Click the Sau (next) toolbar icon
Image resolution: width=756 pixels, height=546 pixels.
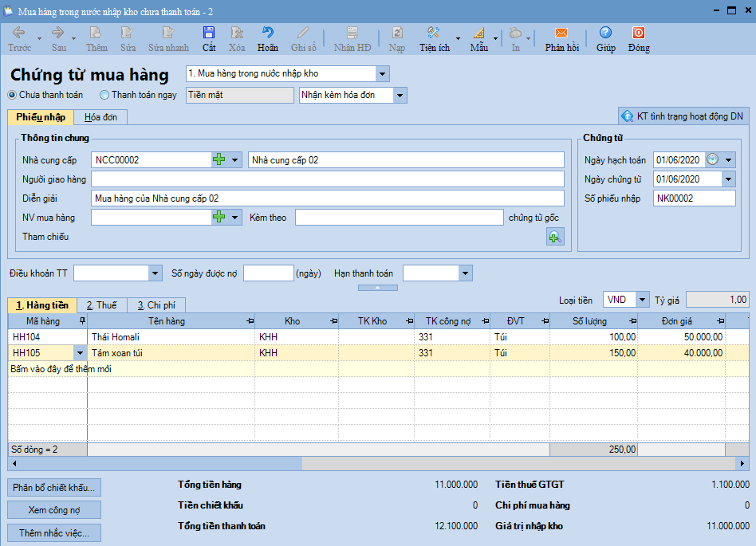coord(58,33)
